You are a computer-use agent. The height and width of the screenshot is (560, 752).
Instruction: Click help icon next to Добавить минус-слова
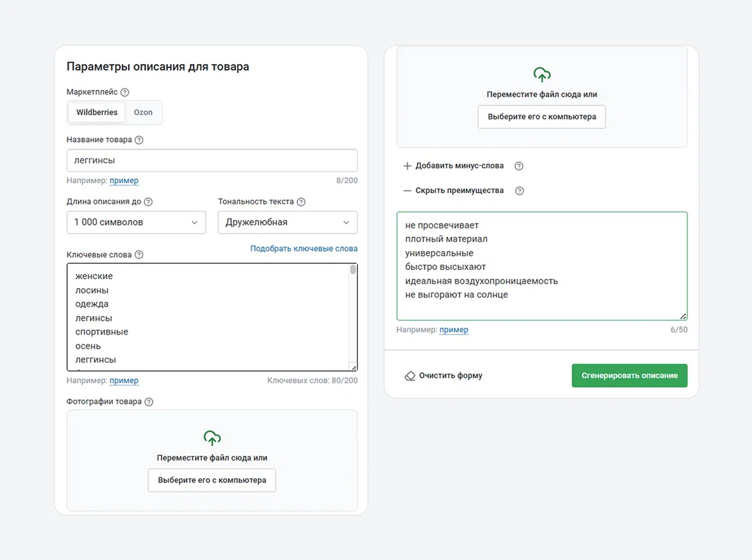tap(518, 166)
